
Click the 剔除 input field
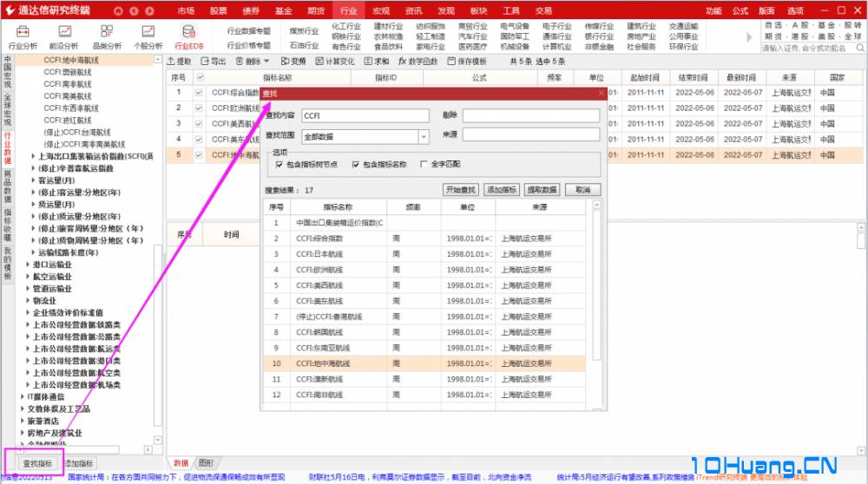point(531,115)
